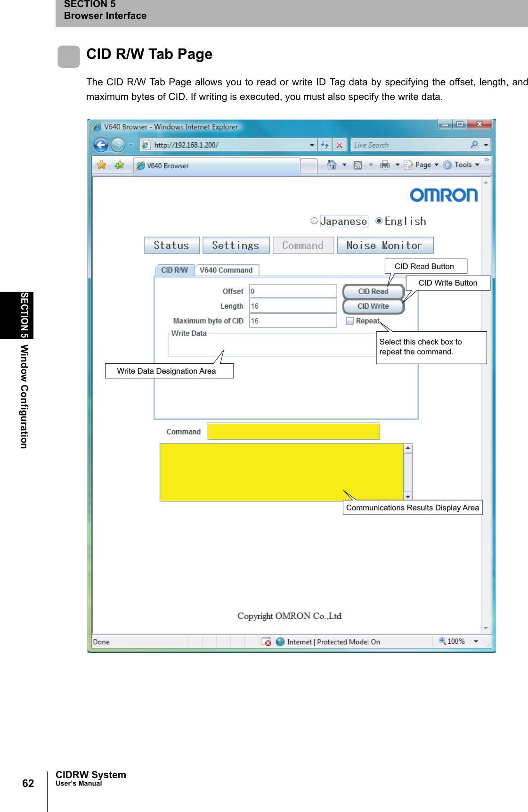Click the Refresh page icon
528x812 pixels.
pyautogui.click(x=325, y=145)
